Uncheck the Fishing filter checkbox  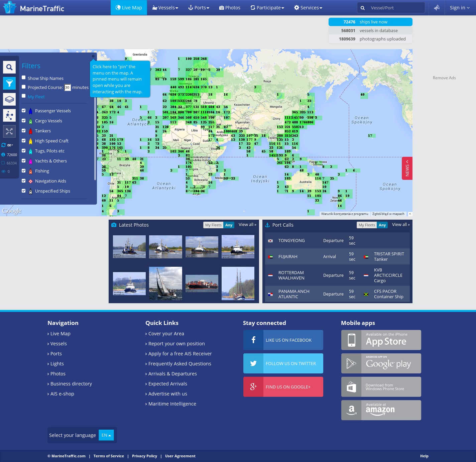click(x=24, y=171)
